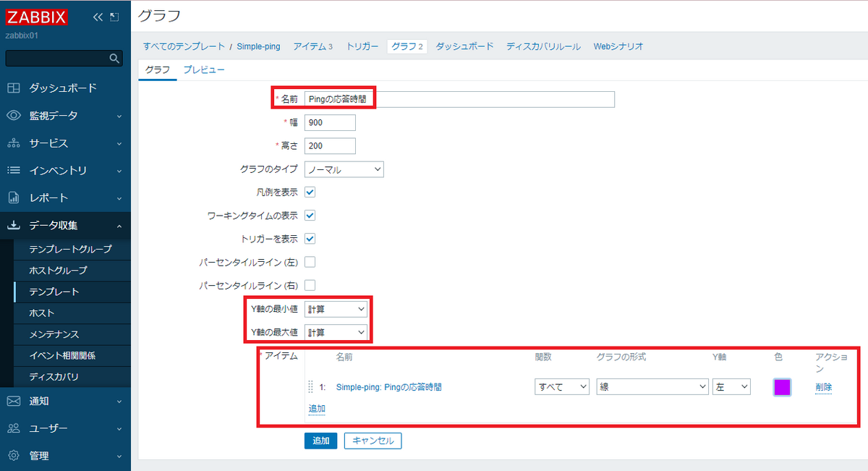Open the Y軸の最小値 dropdown
The image size is (868, 471).
click(336, 308)
